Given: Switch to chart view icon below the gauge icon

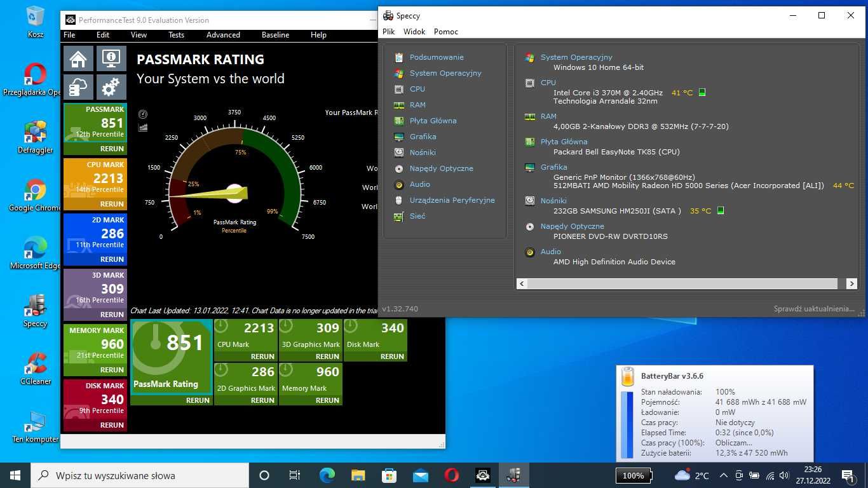Looking at the screenshot, I should pyautogui.click(x=143, y=127).
